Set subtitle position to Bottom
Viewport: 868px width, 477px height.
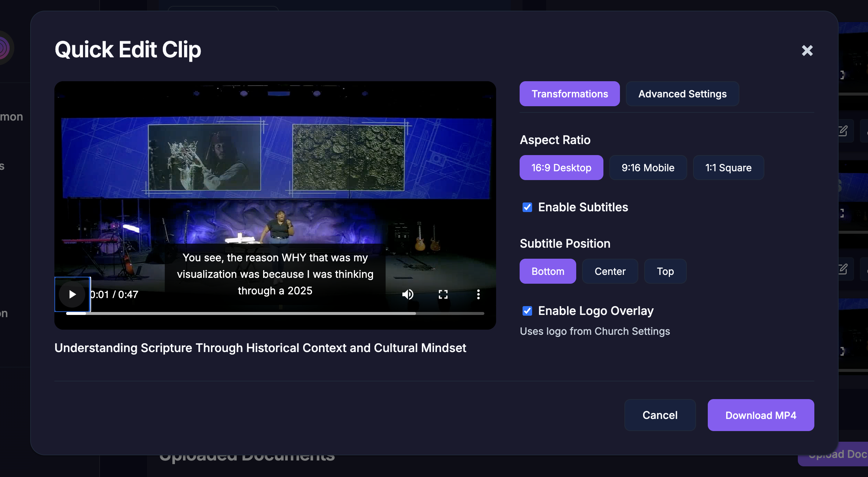tap(548, 271)
